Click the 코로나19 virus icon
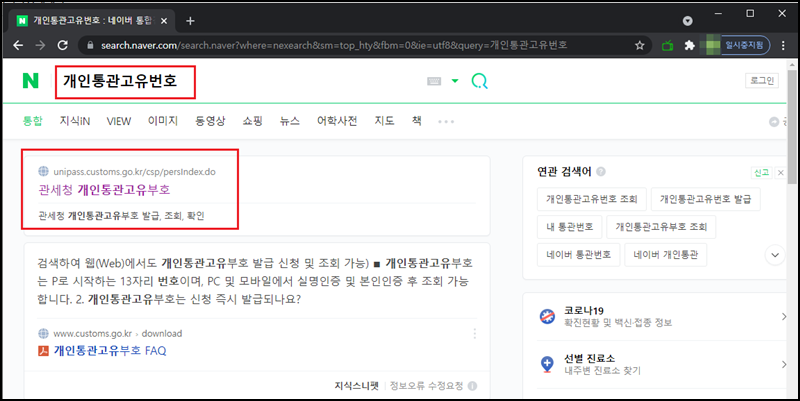Viewport: 800px width, 401px height. coord(547,316)
